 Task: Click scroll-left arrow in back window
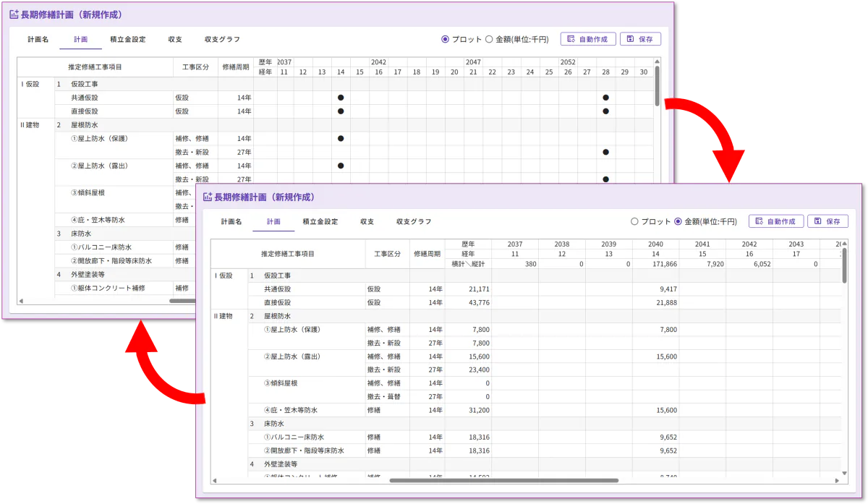21,300
